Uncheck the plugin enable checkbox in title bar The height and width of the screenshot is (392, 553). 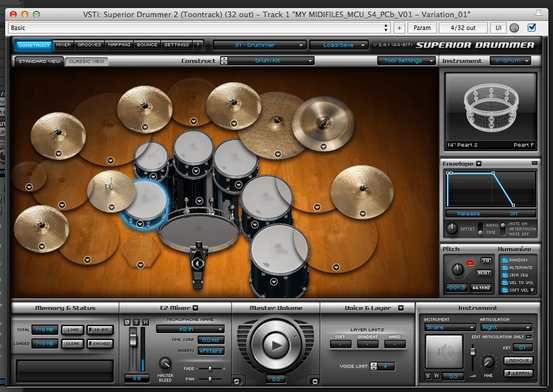pyautogui.click(x=532, y=28)
